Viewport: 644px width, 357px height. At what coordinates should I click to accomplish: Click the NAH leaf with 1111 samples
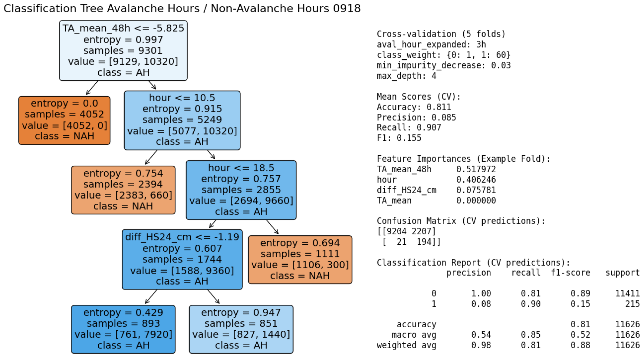click(300, 259)
